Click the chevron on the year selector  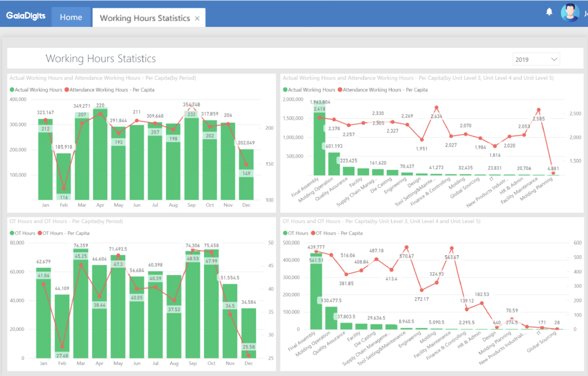[554, 59]
